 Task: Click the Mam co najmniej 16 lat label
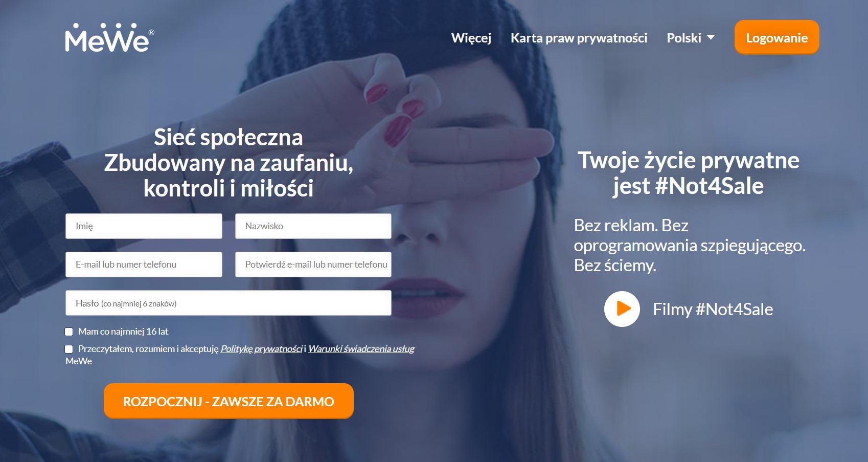tap(123, 332)
